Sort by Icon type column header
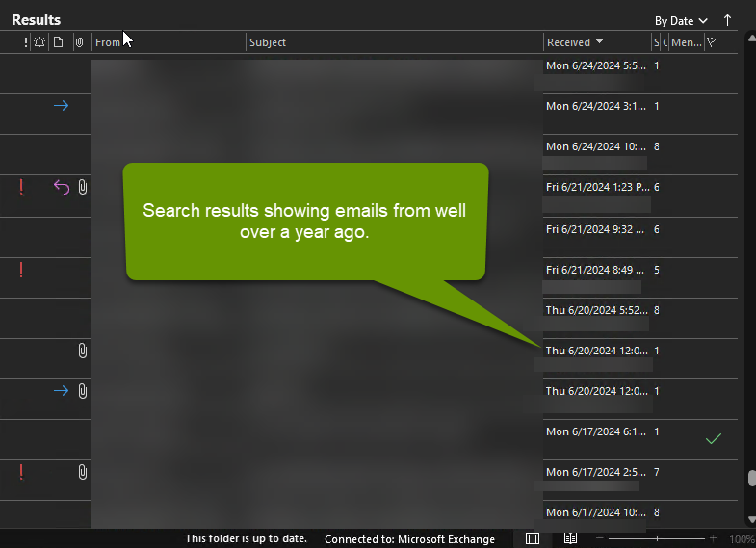Image resolution: width=756 pixels, height=548 pixels. tap(58, 42)
